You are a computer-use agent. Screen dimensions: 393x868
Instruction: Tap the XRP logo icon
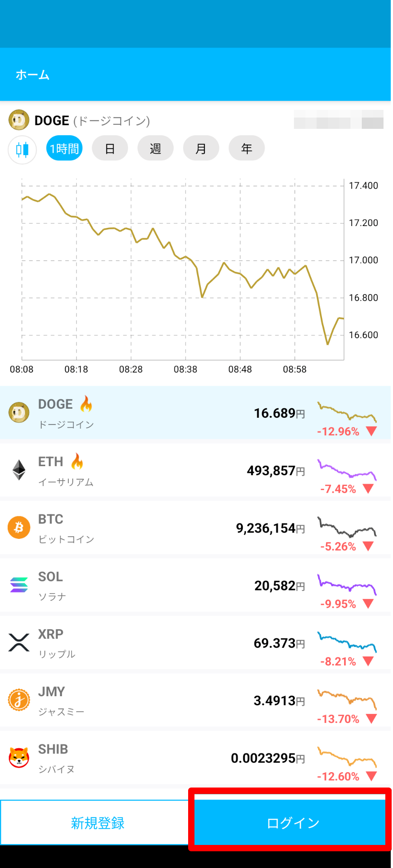[19, 642]
